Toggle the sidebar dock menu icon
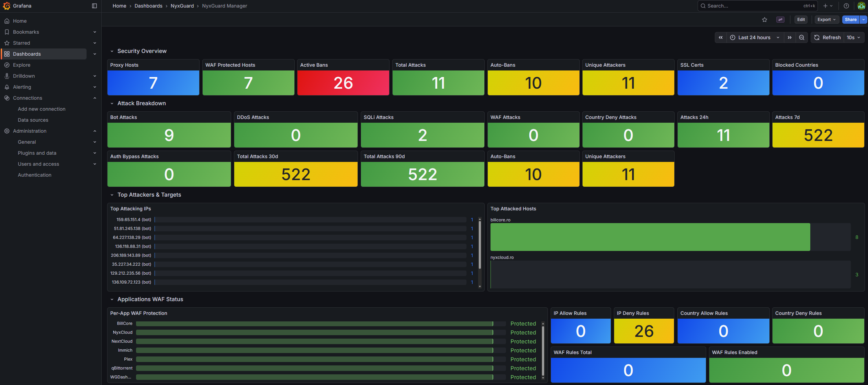868x385 pixels. [94, 6]
